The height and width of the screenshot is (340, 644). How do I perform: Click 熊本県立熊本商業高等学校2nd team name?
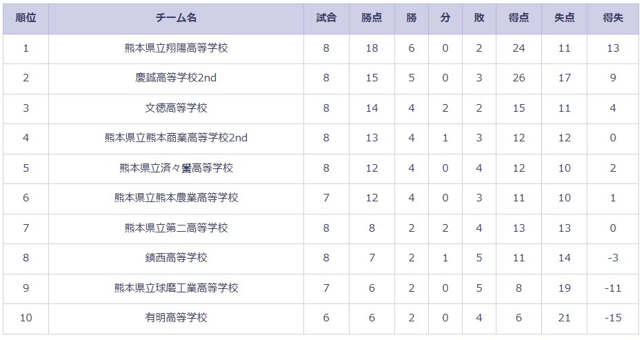click(x=177, y=138)
